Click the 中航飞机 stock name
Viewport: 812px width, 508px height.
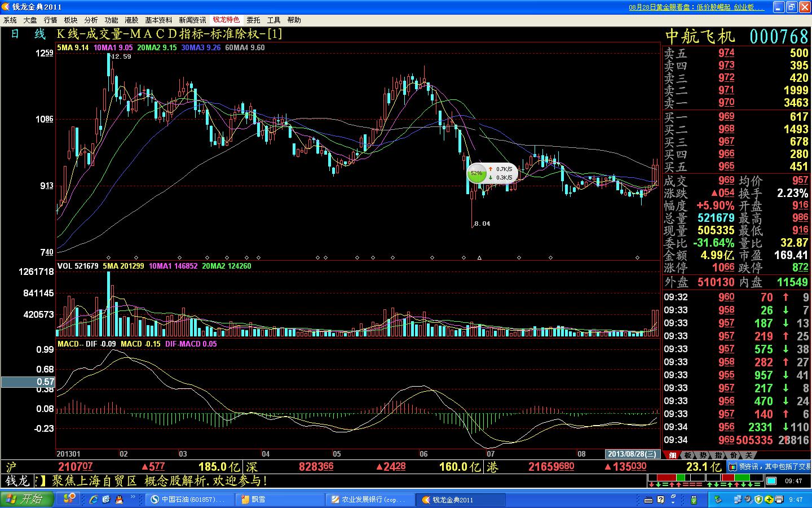tap(700, 36)
